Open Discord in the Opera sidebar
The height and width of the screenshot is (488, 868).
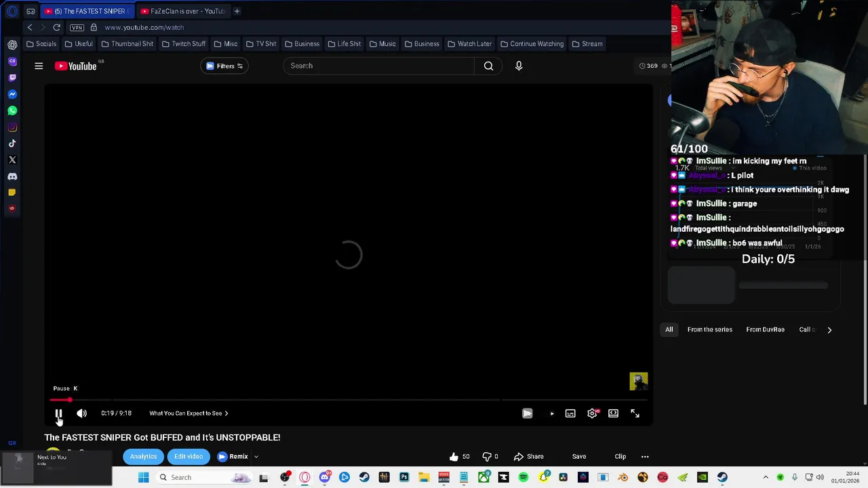point(12,176)
